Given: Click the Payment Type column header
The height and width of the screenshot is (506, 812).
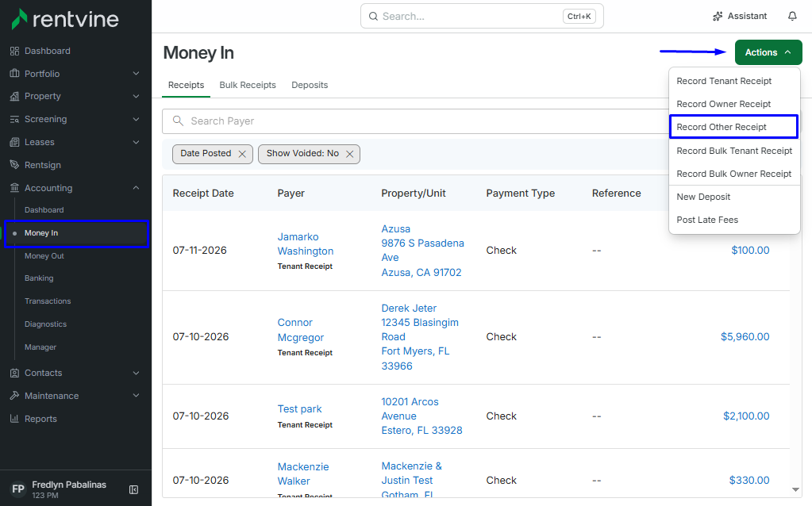Looking at the screenshot, I should tap(521, 193).
